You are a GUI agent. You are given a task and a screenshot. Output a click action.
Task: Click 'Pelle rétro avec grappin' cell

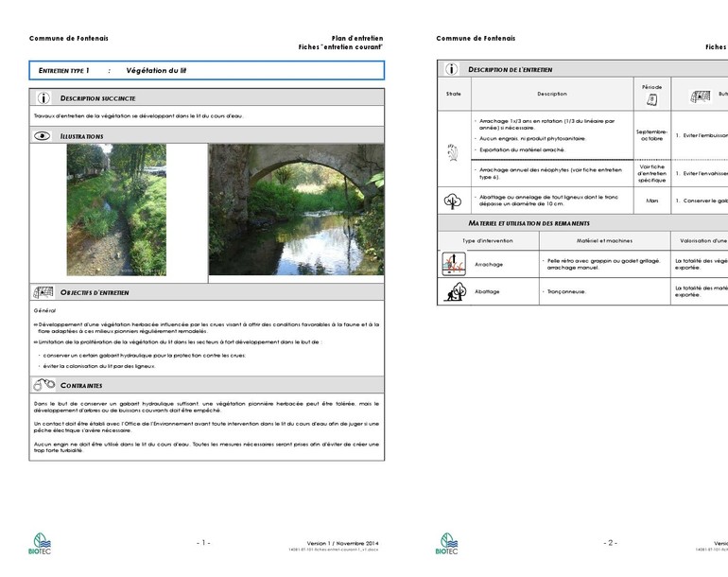click(x=603, y=264)
